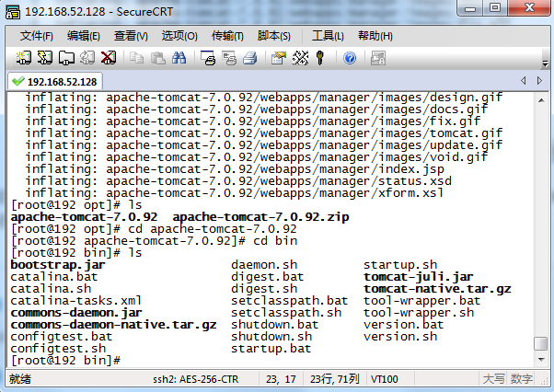Click the 就绪 status text
The width and height of the screenshot is (554, 392).
click(x=20, y=379)
